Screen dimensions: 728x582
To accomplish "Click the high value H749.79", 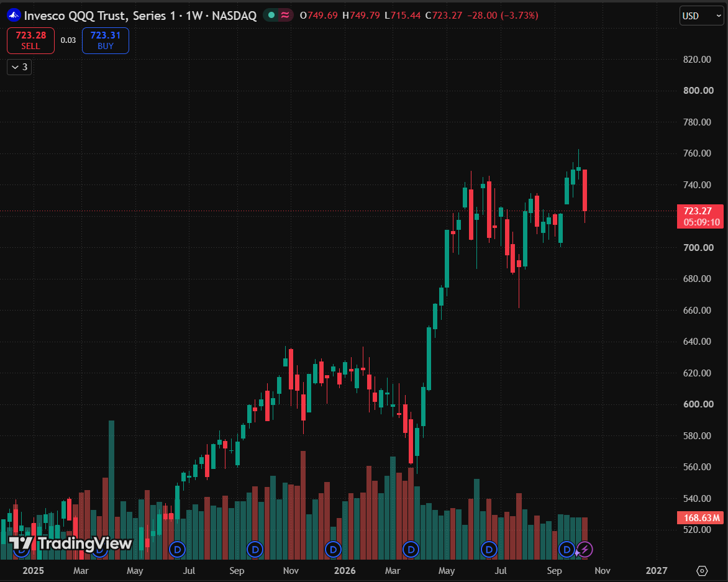I will (362, 16).
